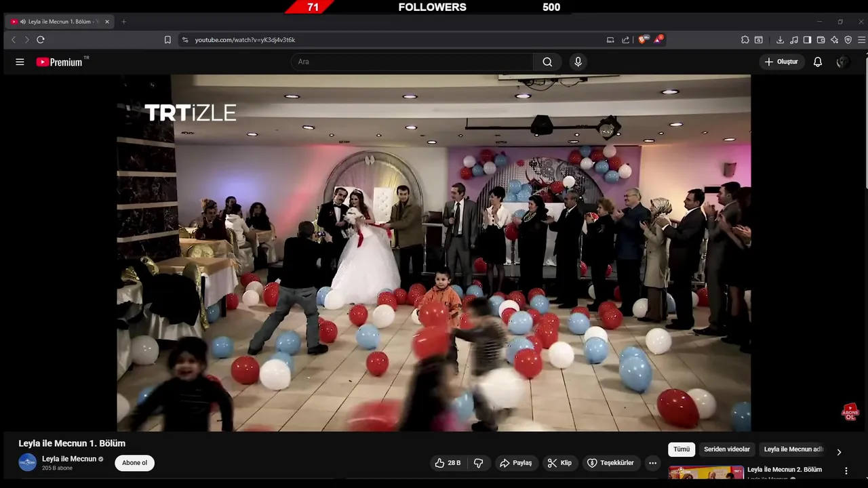Click the Abone ol subscribe button
The image size is (868, 488).
tap(134, 463)
